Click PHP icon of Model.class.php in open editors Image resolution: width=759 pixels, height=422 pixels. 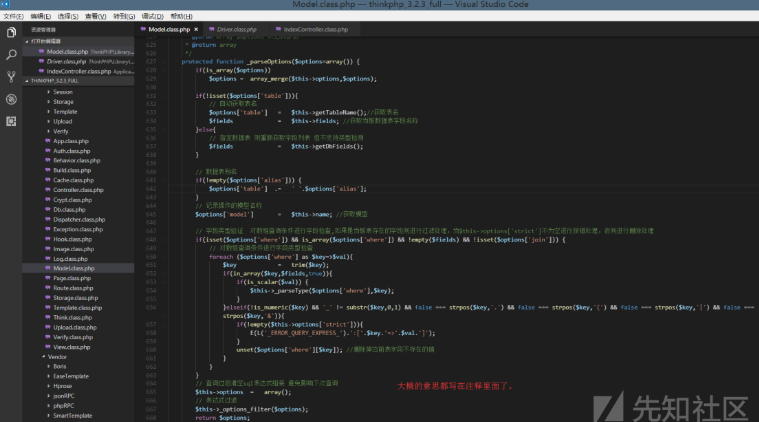point(42,51)
